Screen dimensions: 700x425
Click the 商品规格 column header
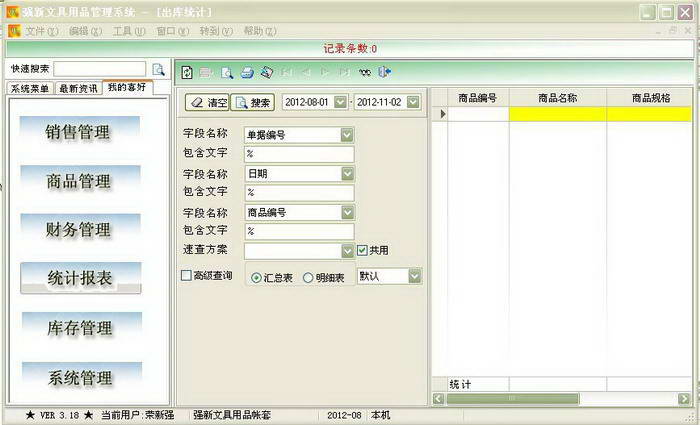coord(650,98)
